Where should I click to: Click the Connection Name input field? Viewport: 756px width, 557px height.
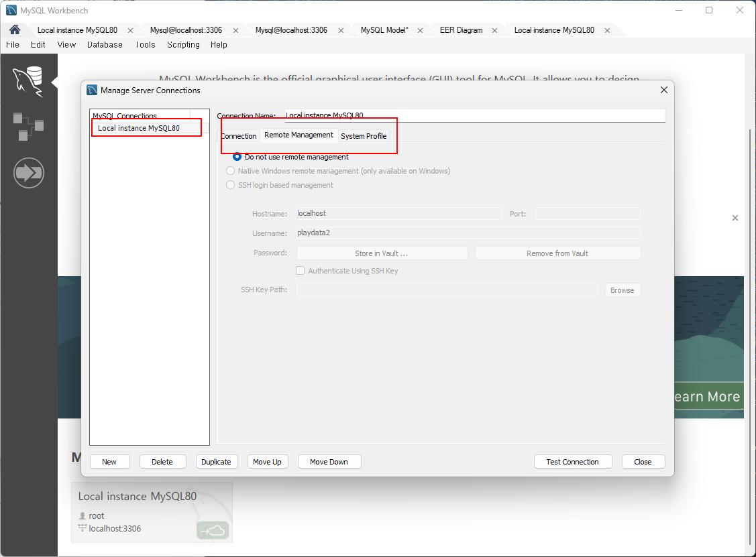click(x=475, y=116)
